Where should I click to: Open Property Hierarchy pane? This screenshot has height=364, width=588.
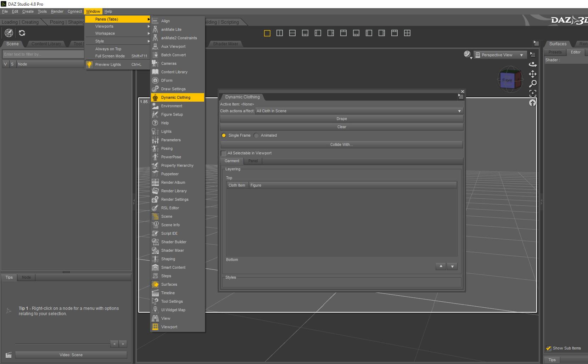pyautogui.click(x=178, y=165)
